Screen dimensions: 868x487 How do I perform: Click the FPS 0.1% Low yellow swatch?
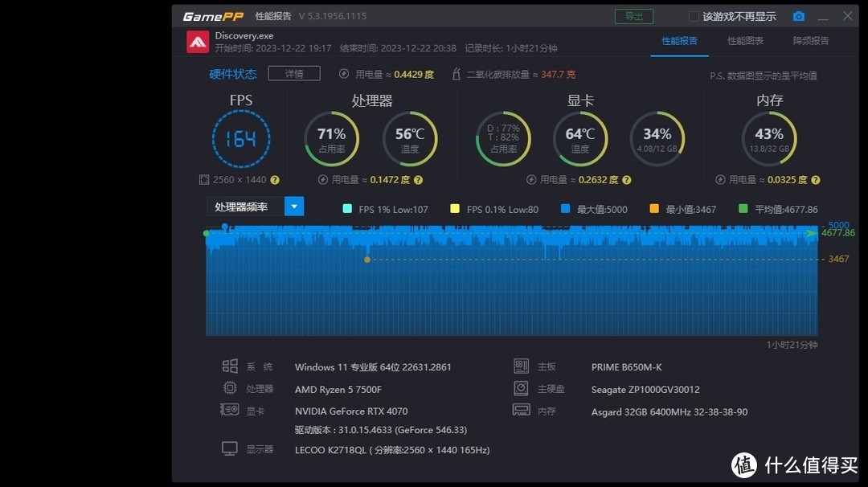click(x=454, y=209)
